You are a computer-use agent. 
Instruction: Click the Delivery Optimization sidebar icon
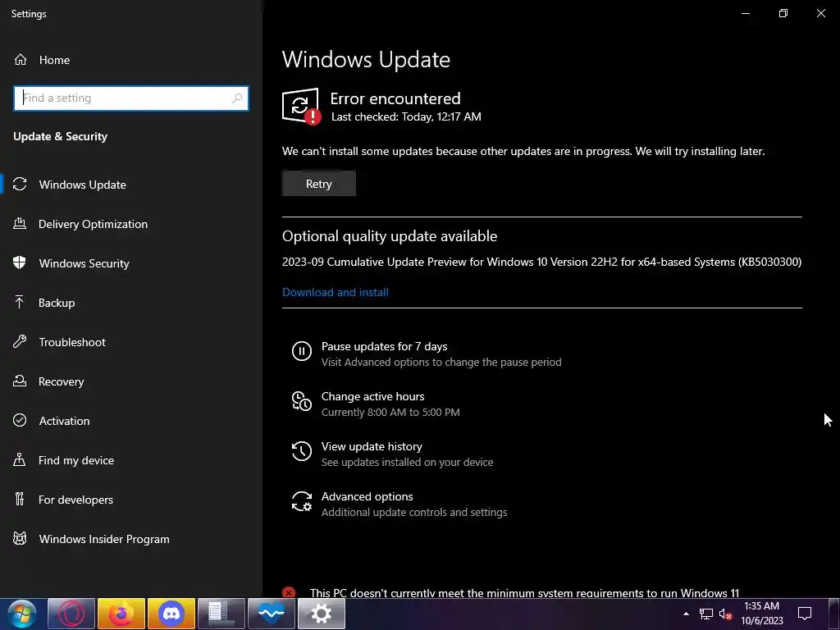20,224
